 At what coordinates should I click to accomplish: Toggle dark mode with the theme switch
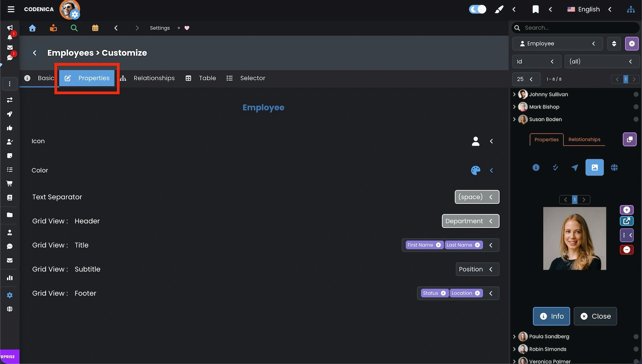click(x=477, y=9)
